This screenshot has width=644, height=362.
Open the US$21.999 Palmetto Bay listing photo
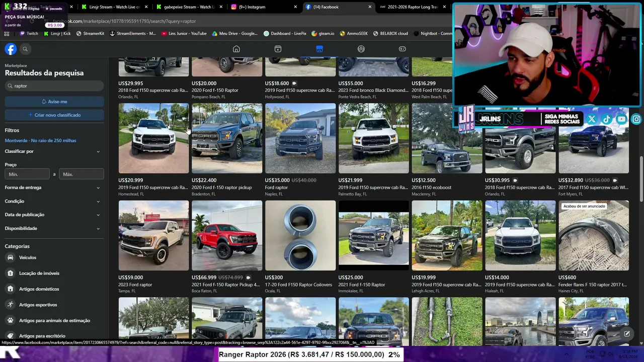pyautogui.click(x=374, y=138)
